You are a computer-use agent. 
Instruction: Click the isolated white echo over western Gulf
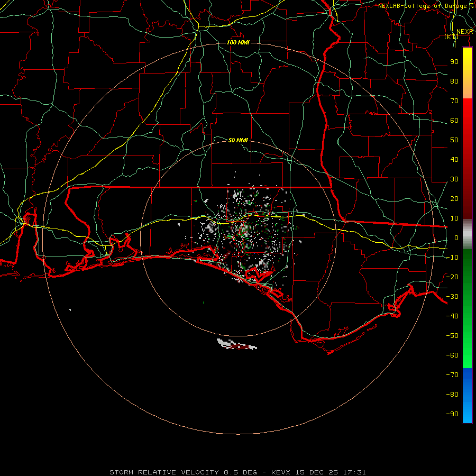(x=70, y=309)
